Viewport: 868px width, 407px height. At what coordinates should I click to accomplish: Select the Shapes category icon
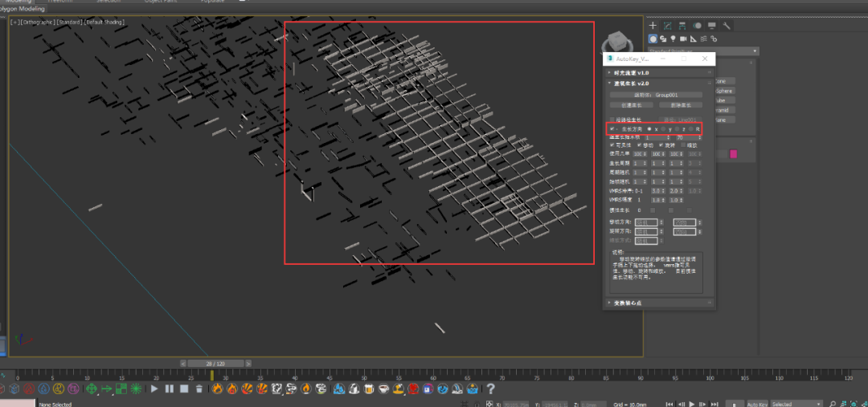[663, 39]
